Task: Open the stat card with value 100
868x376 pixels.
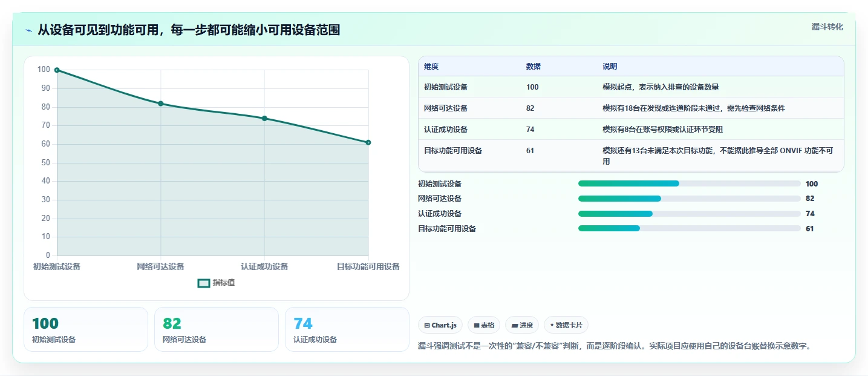Action: tap(86, 329)
